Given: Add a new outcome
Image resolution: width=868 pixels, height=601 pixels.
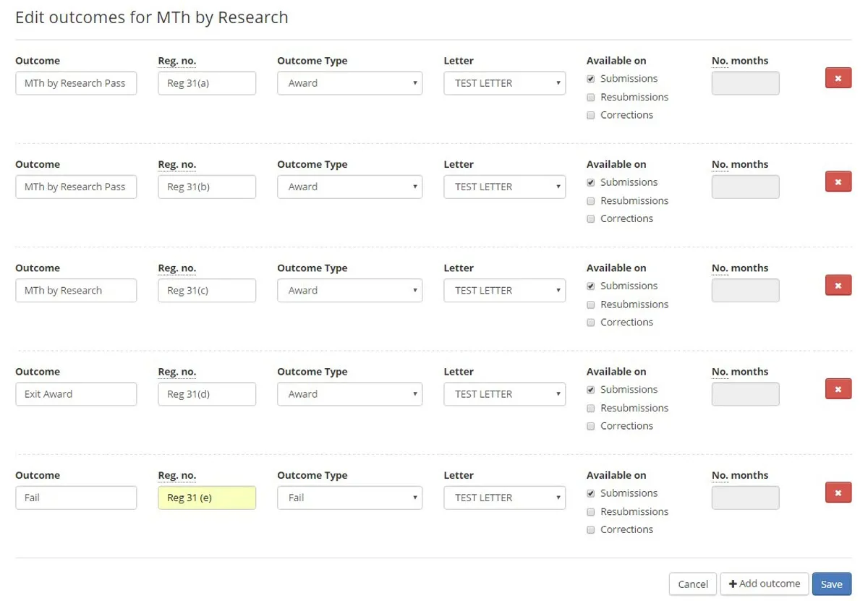Looking at the screenshot, I should (x=764, y=584).
